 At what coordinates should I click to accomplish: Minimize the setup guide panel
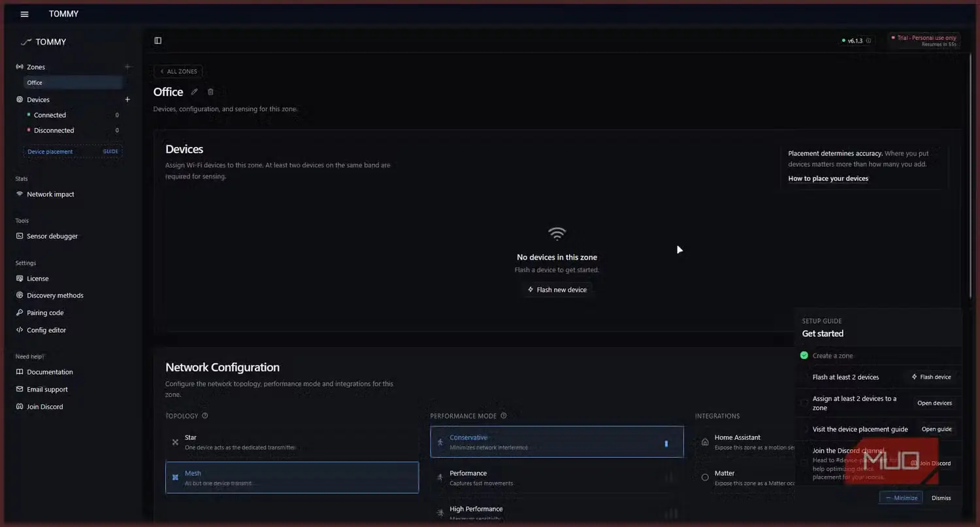coord(901,498)
